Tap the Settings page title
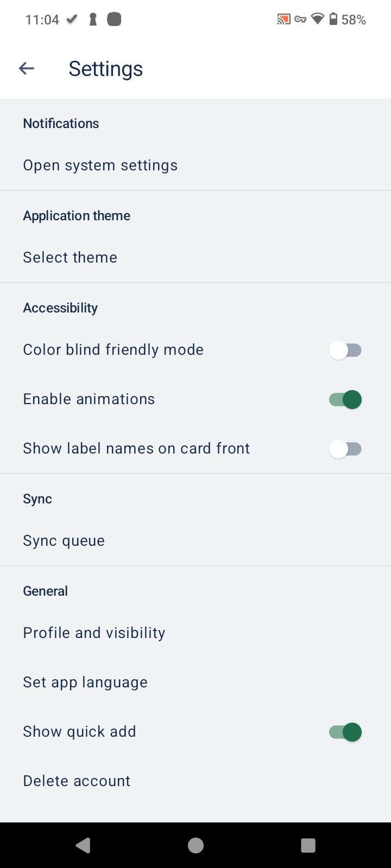 click(x=106, y=69)
